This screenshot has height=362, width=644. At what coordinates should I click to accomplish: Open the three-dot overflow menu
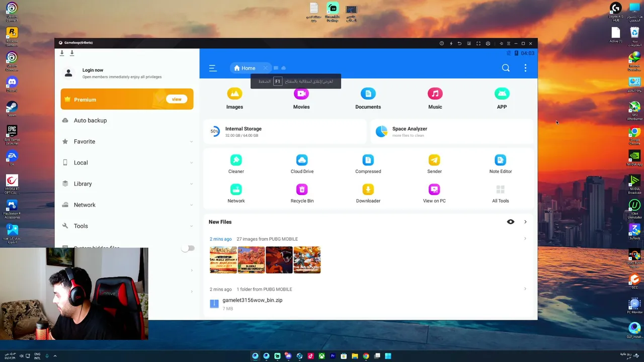[x=525, y=68]
